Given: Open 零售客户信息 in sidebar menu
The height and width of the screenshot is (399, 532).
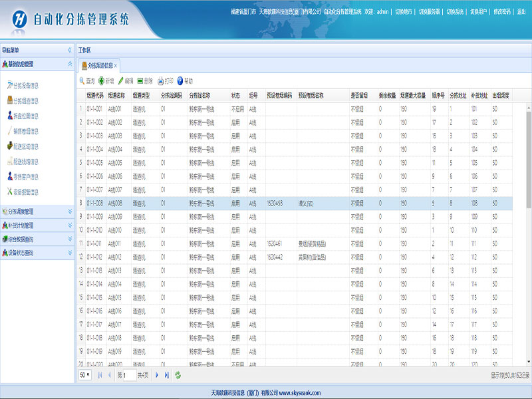Looking at the screenshot, I should click(x=26, y=176).
